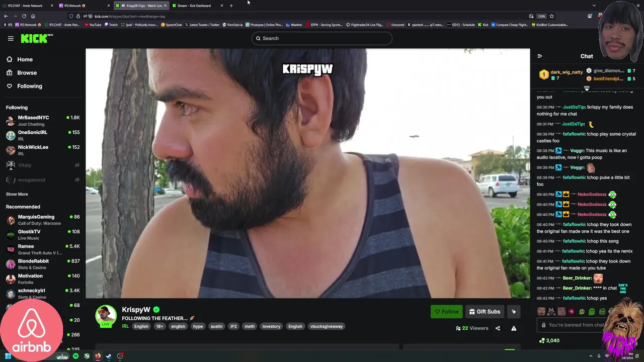The height and width of the screenshot is (362, 644).
Task: Open OneSonicIRL's followed channel
Action: (43, 135)
